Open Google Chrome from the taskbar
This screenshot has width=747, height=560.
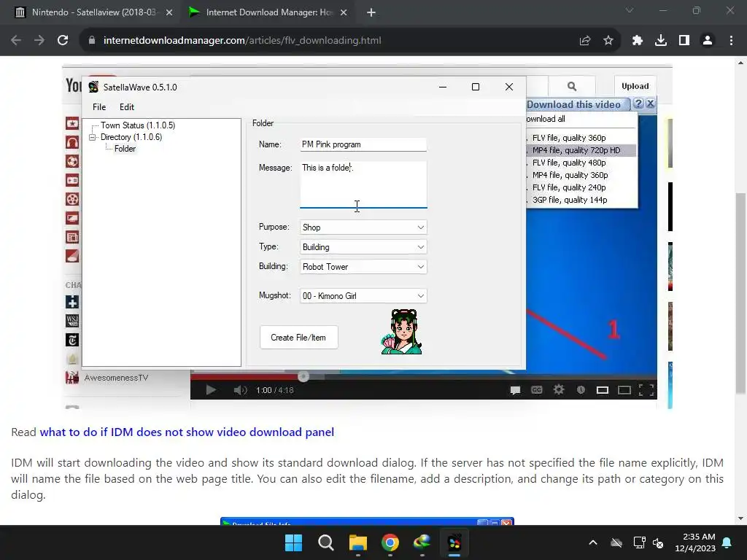pyautogui.click(x=390, y=542)
